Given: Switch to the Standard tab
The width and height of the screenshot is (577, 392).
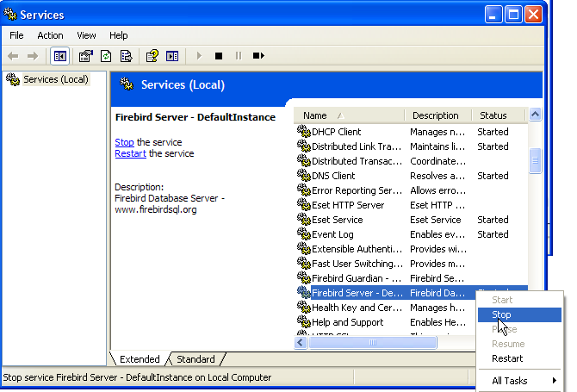Looking at the screenshot, I should tap(195, 359).
